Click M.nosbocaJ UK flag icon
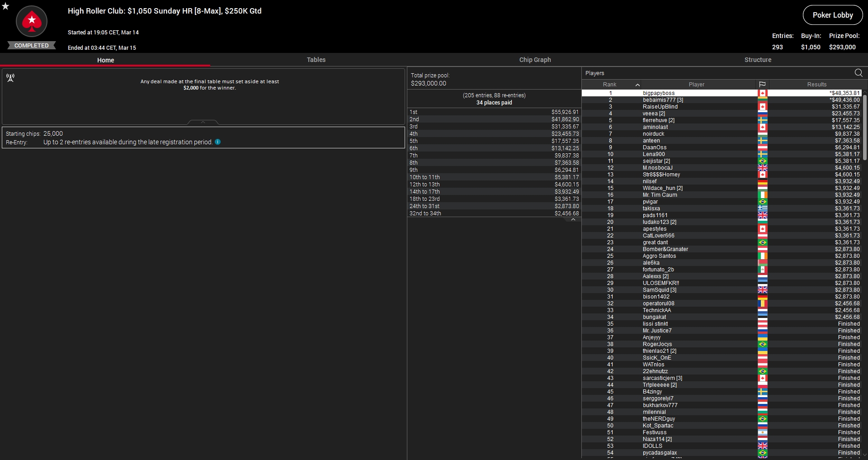Screen dimensions: 868x460 point(763,168)
